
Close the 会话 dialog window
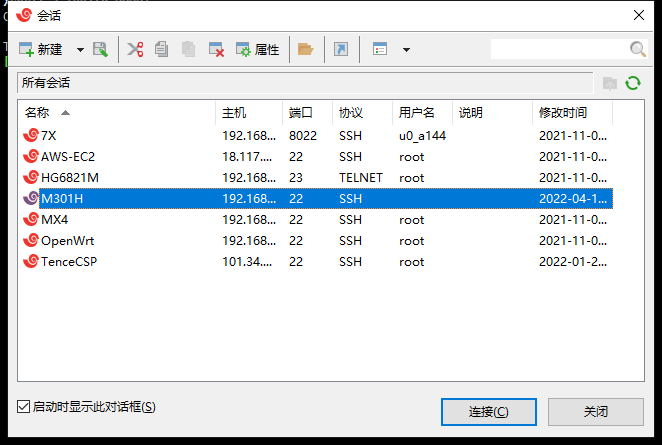coord(639,15)
